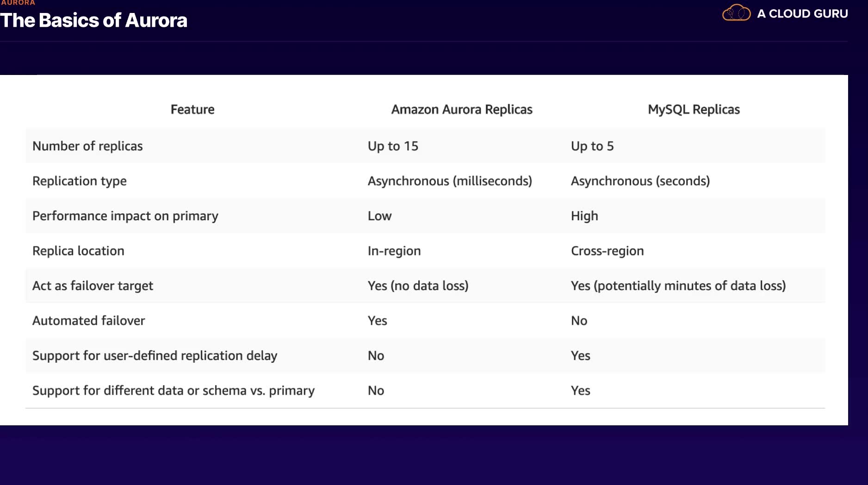
Task: Click the "Number of replicas" row label
Action: point(87,146)
